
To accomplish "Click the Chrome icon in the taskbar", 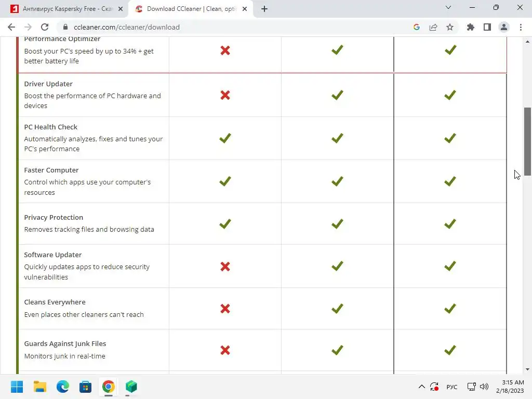I will [108, 387].
